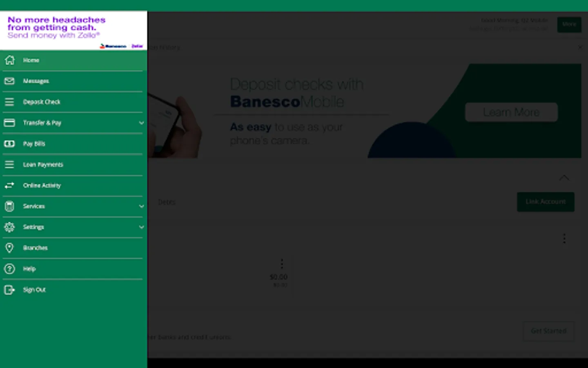Click the Branches location pin icon

tap(9, 248)
